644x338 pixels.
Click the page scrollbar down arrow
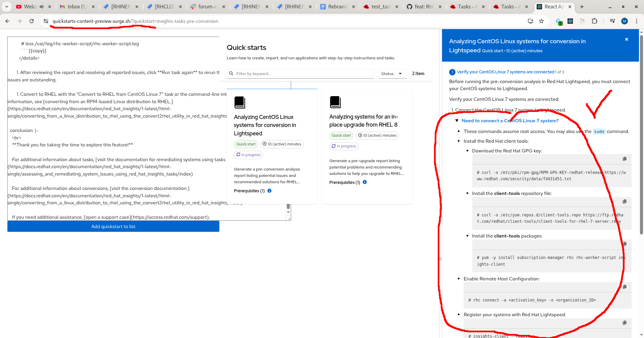point(641,335)
